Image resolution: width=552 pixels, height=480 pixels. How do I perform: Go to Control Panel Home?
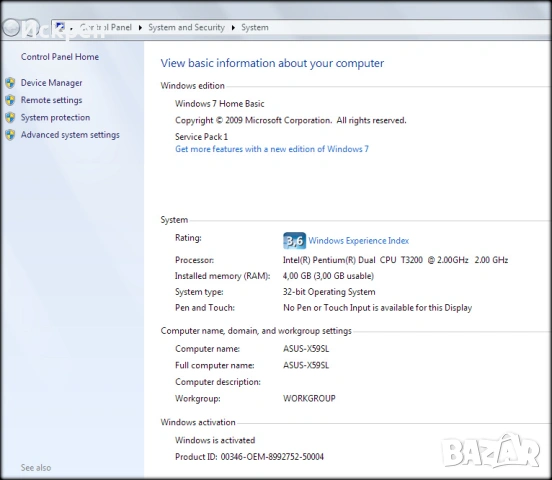point(59,57)
